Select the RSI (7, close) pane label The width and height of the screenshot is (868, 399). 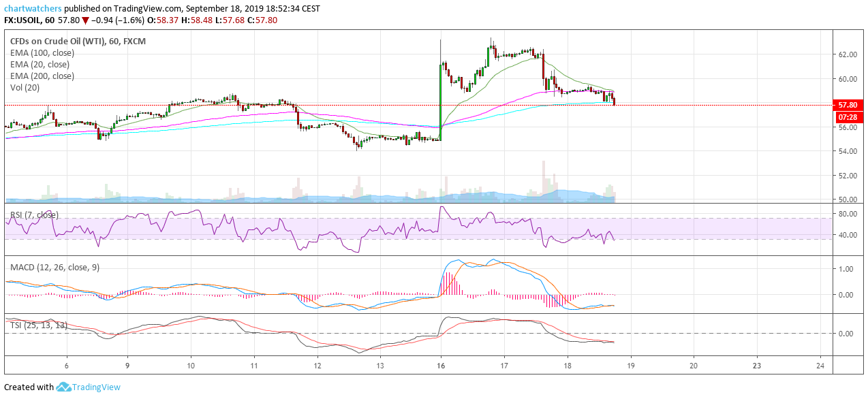pos(34,215)
